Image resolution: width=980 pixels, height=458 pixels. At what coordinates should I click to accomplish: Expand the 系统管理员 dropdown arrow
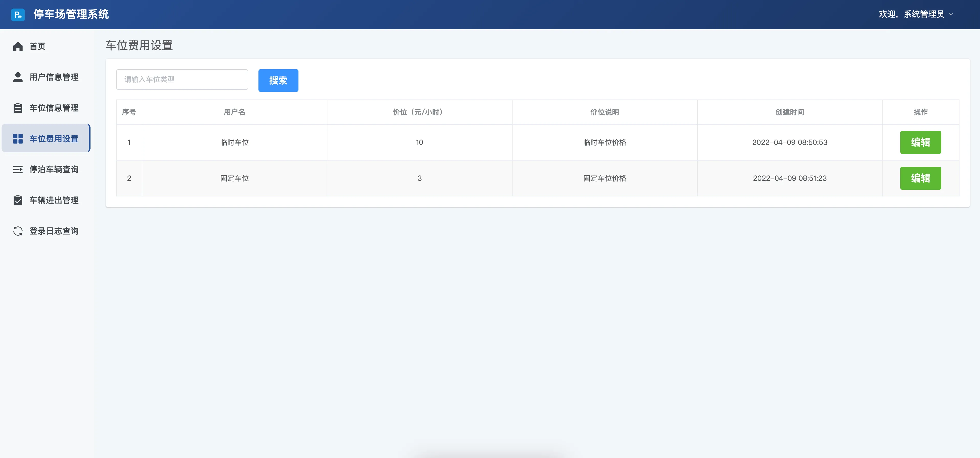tap(951, 14)
